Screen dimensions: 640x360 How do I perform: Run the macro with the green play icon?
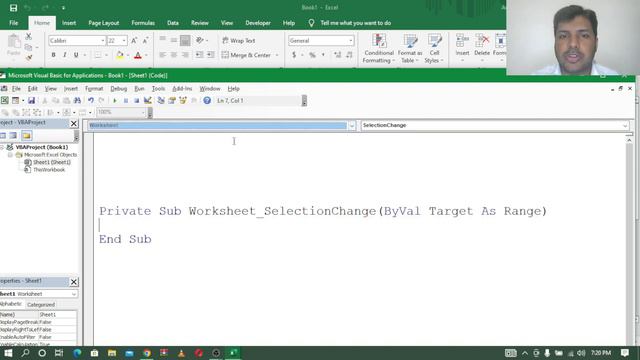(115, 100)
